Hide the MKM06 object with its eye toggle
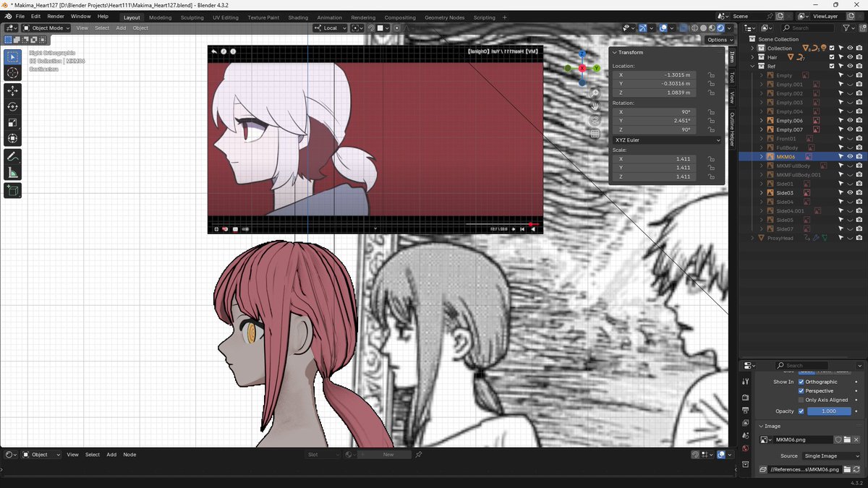The width and height of the screenshot is (868, 488). pos(850,156)
